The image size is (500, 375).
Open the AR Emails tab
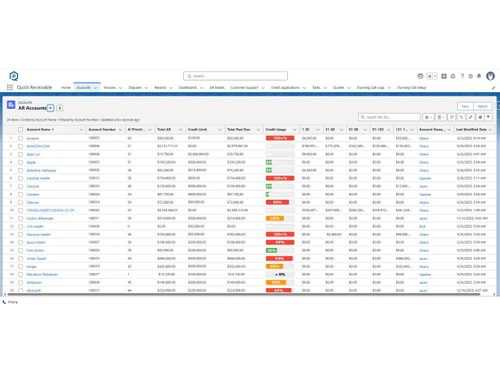coord(217,88)
